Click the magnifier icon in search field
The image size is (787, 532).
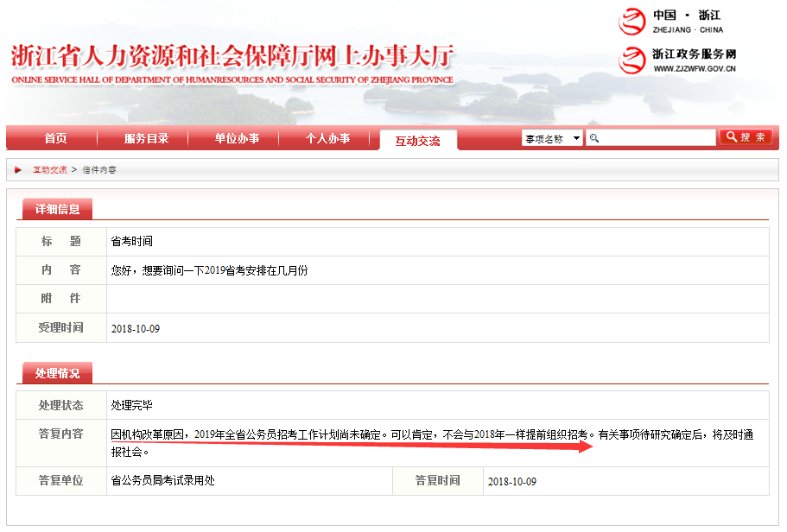(x=594, y=138)
